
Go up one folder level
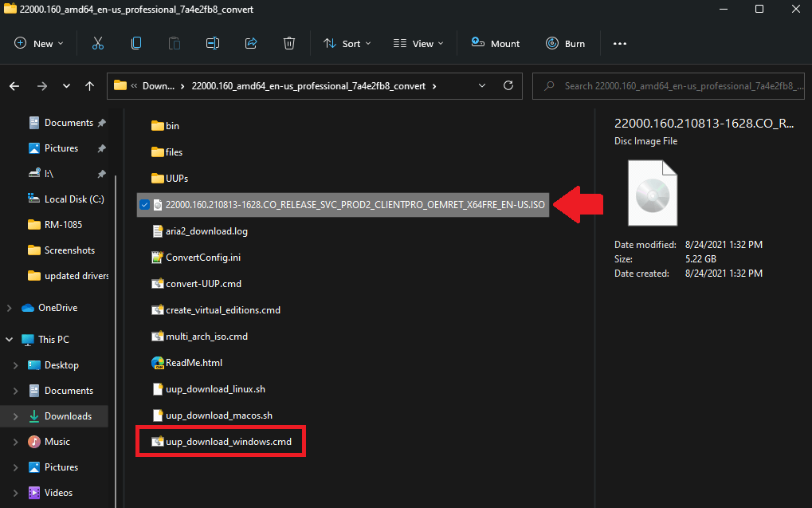(89, 86)
